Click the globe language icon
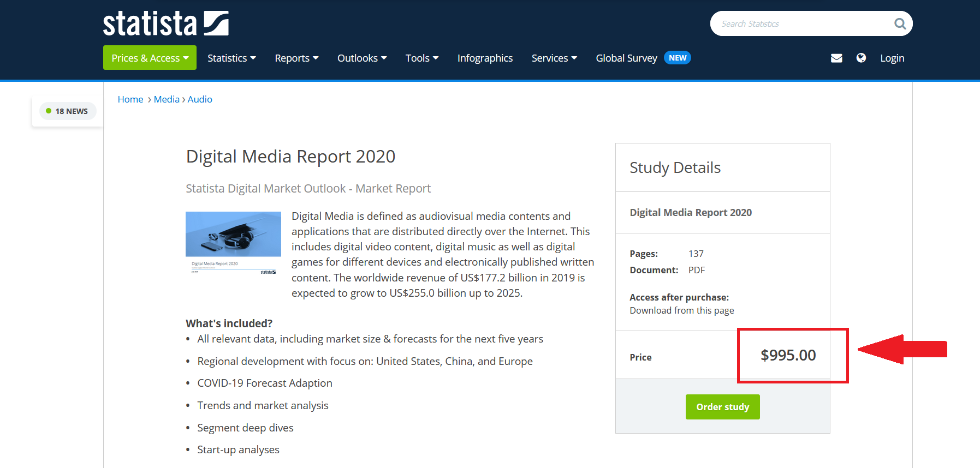Screen dimensions: 980x468 (861, 58)
